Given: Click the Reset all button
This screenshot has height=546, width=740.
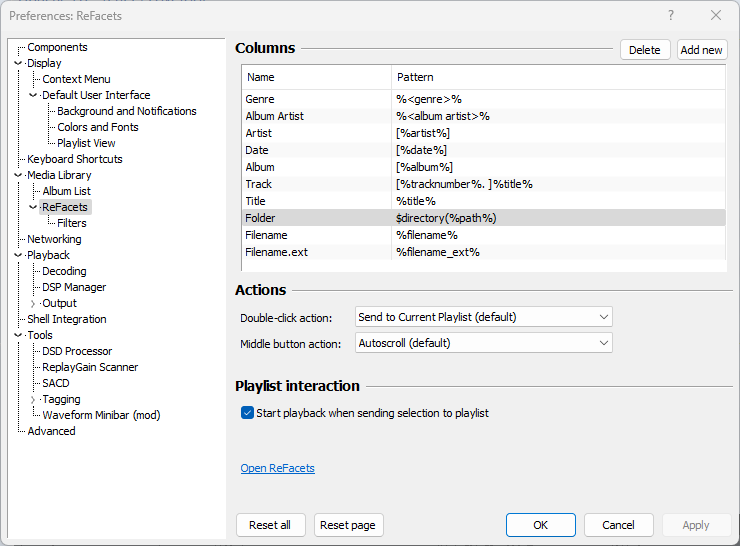Looking at the screenshot, I should click(x=270, y=525).
